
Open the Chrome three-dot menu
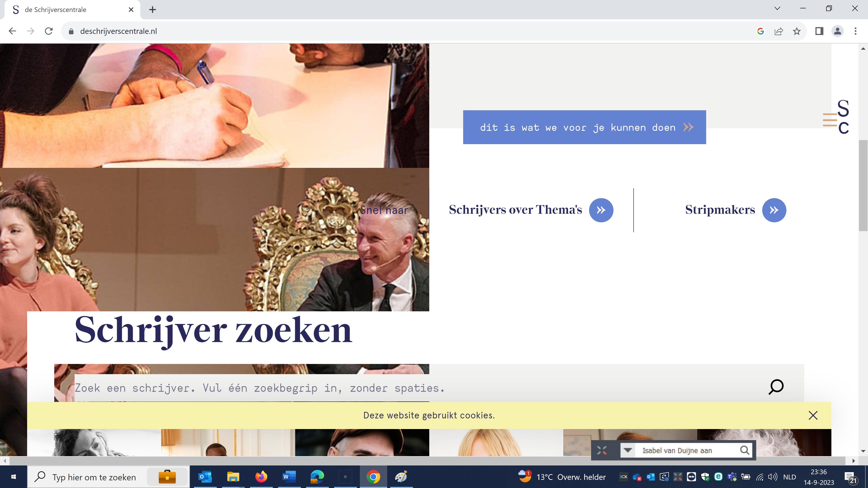(x=856, y=31)
